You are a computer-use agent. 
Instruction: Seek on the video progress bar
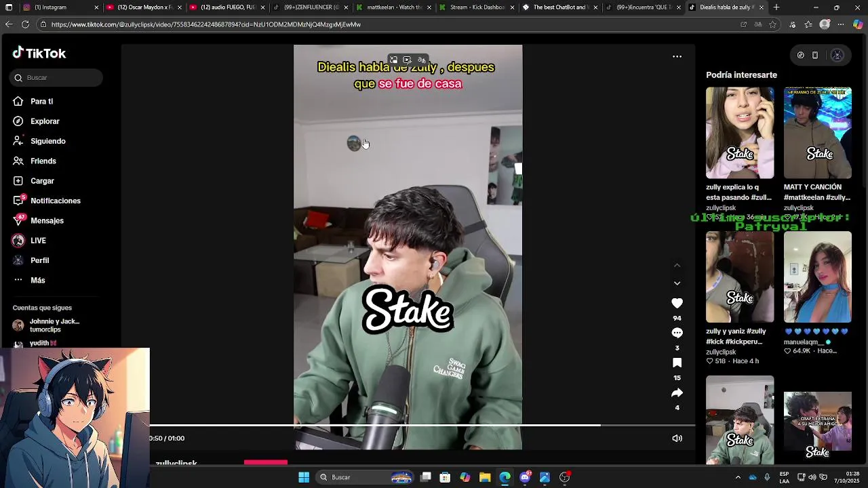click(422, 426)
